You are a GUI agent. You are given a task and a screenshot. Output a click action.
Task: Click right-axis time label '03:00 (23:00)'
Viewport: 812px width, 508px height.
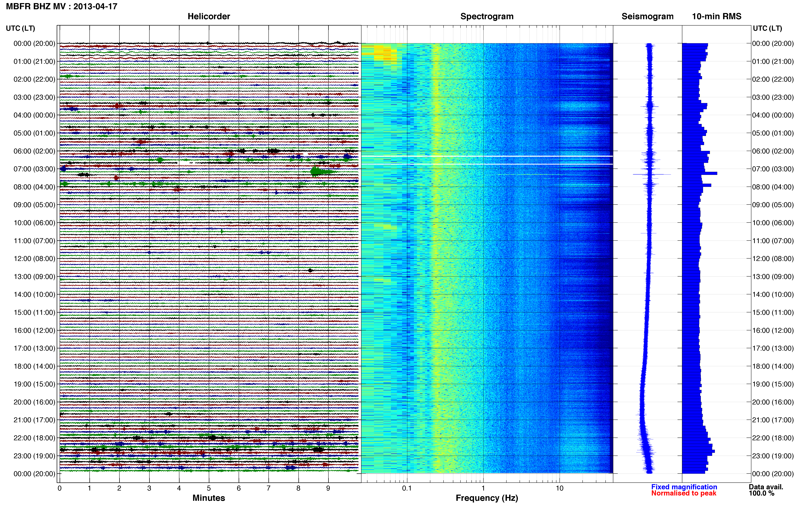coord(773,97)
